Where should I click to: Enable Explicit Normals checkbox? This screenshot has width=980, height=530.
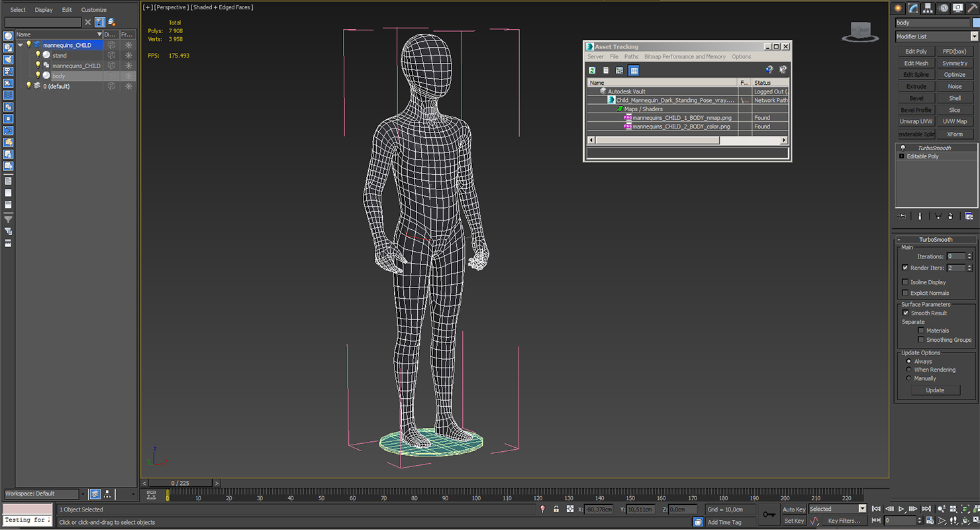pos(905,293)
